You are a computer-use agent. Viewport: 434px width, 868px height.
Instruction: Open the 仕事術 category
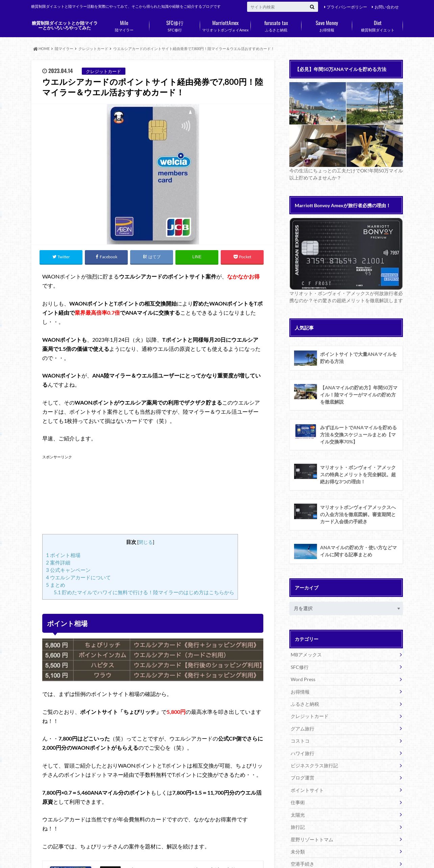(x=346, y=802)
